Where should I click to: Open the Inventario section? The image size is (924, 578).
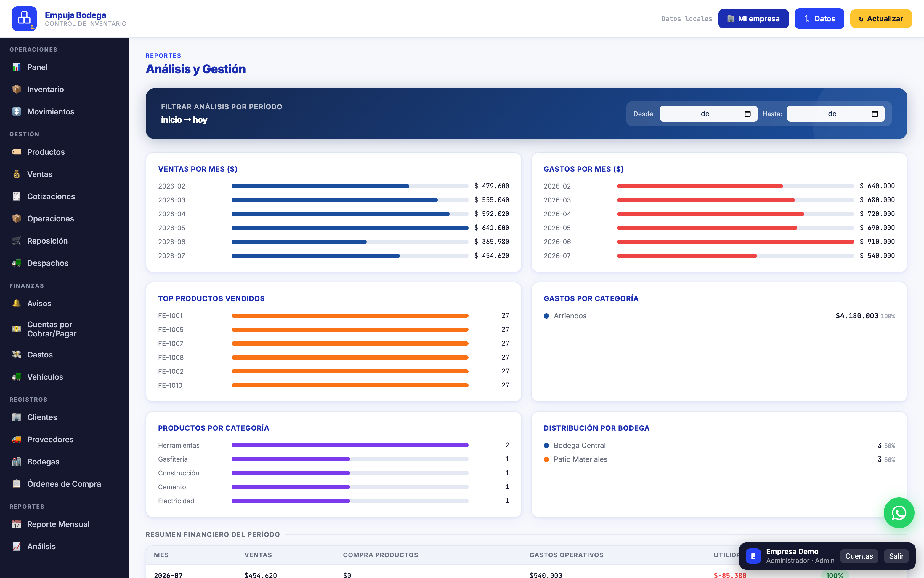pyautogui.click(x=65, y=90)
